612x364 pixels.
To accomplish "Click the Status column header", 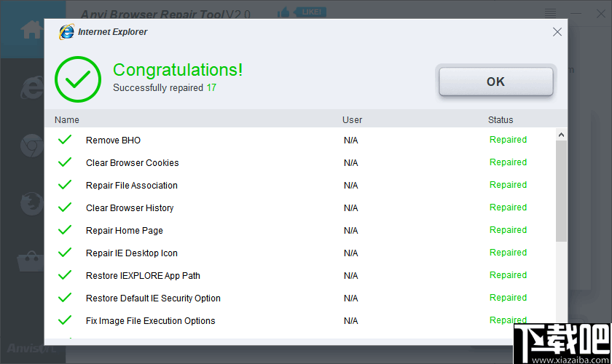I will click(x=501, y=120).
